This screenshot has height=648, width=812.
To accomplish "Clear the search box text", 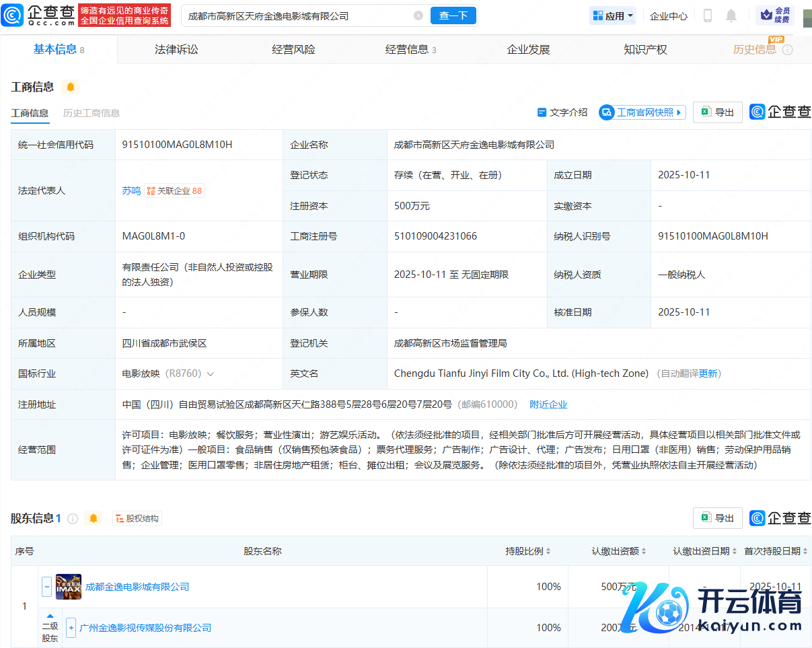I will pyautogui.click(x=418, y=15).
